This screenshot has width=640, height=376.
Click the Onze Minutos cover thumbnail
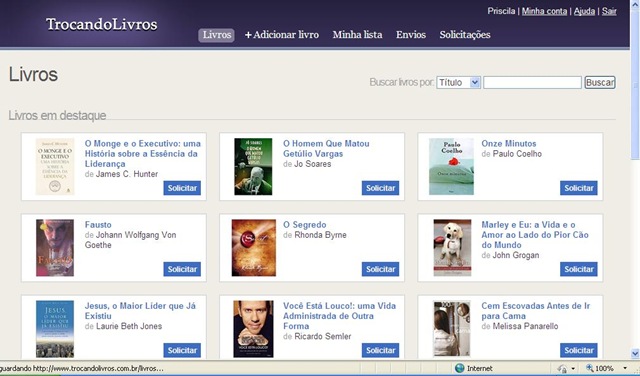(x=451, y=167)
